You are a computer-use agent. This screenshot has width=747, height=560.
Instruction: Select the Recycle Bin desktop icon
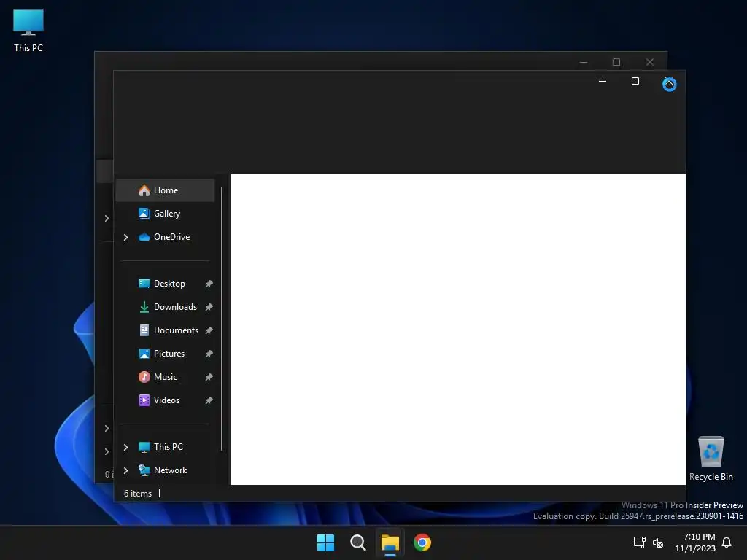711,459
